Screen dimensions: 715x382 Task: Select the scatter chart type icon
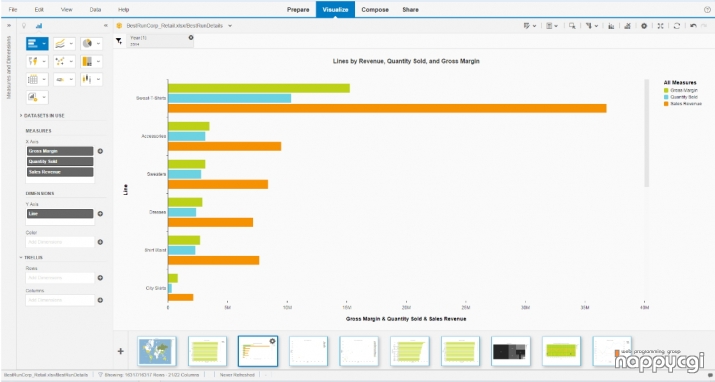click(60, 62)
